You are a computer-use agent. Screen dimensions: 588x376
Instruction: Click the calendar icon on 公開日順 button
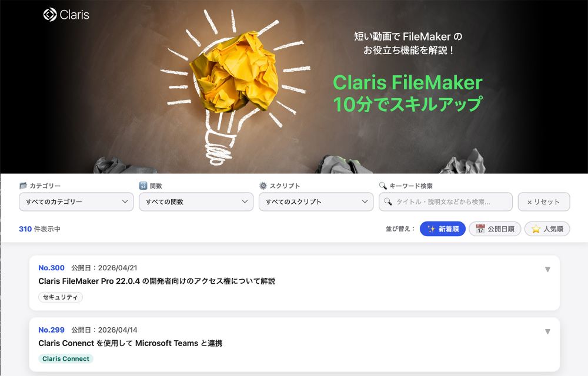tap(480, 229)
